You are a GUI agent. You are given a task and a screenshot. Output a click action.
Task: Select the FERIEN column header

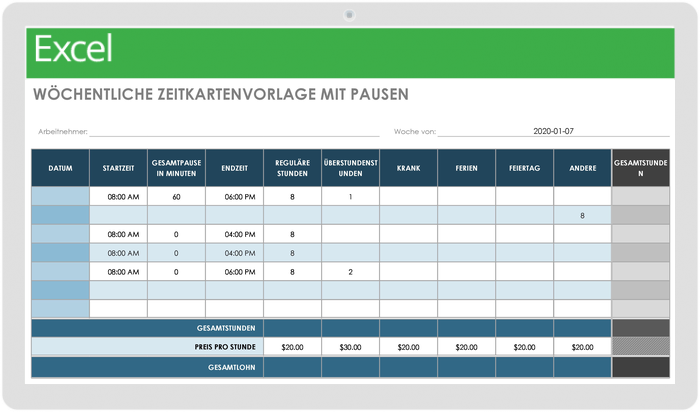click(467, 168)
